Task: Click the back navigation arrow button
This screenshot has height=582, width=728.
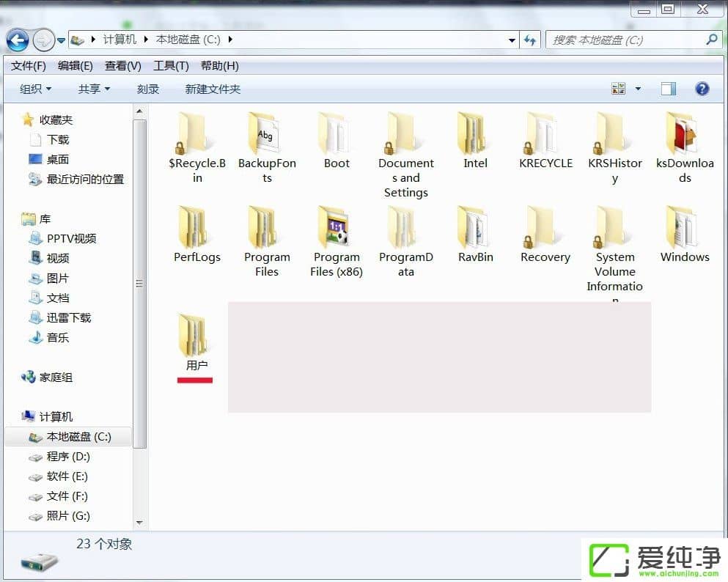Action: tap(18, 40)
